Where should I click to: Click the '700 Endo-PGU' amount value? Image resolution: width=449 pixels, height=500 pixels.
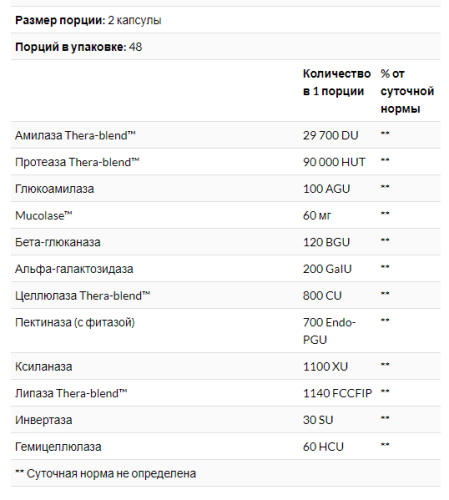pos(329,331)
